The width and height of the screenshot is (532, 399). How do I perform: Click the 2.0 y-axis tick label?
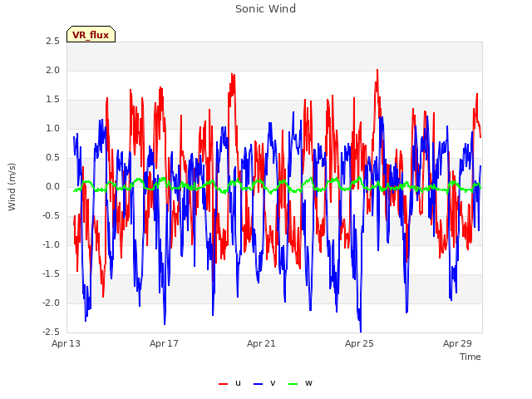53,70
